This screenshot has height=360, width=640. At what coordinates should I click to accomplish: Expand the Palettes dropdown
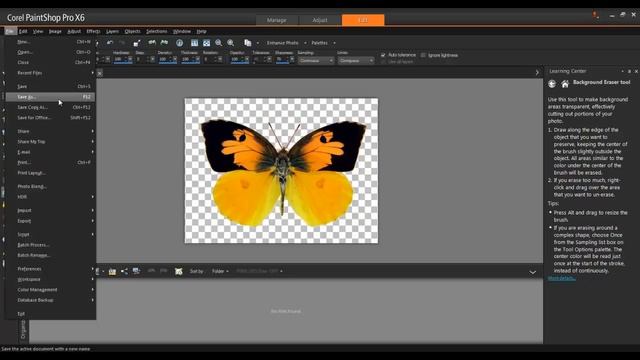334,43
